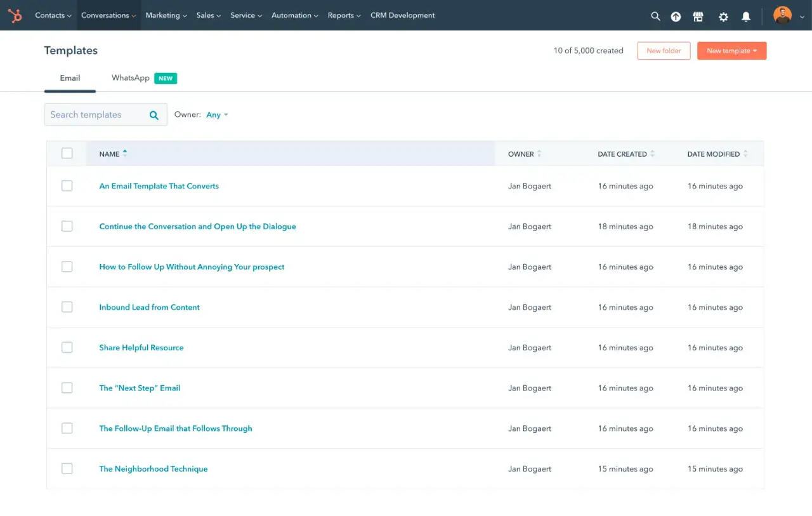Open the New template dropdown button
Image resolution: width=812 pixels, height=516 pixels.
click(731, 51)
